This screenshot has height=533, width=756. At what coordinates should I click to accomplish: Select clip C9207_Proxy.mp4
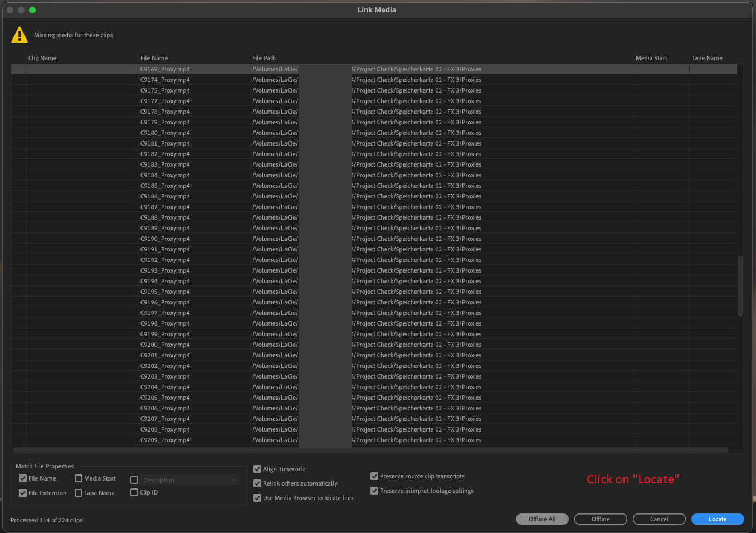(x=374, y=419)
